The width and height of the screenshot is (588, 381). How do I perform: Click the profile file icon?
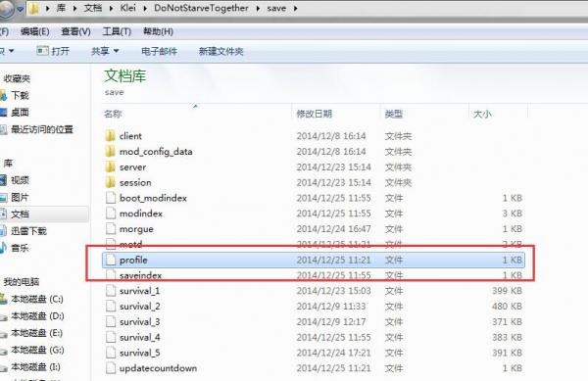[x=111, y=260]
